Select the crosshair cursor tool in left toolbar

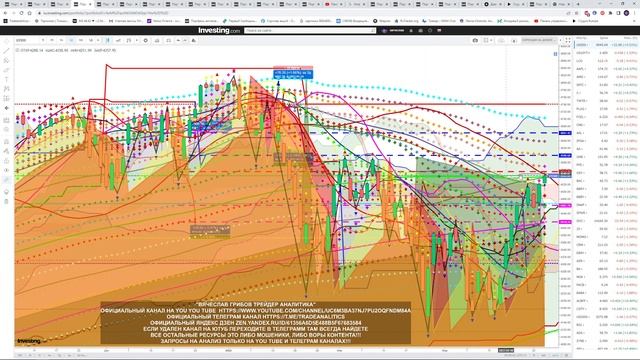pyautogui.click(x=6, y=41)
